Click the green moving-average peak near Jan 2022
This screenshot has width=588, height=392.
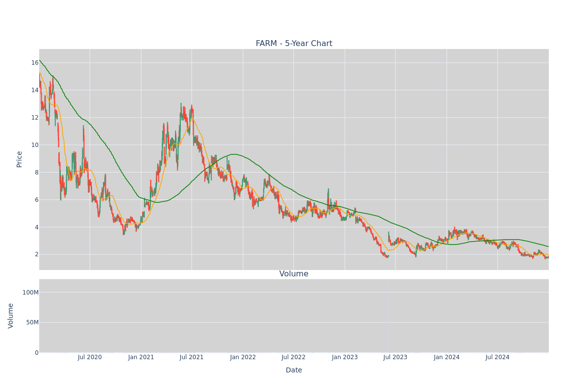(234, 154)
